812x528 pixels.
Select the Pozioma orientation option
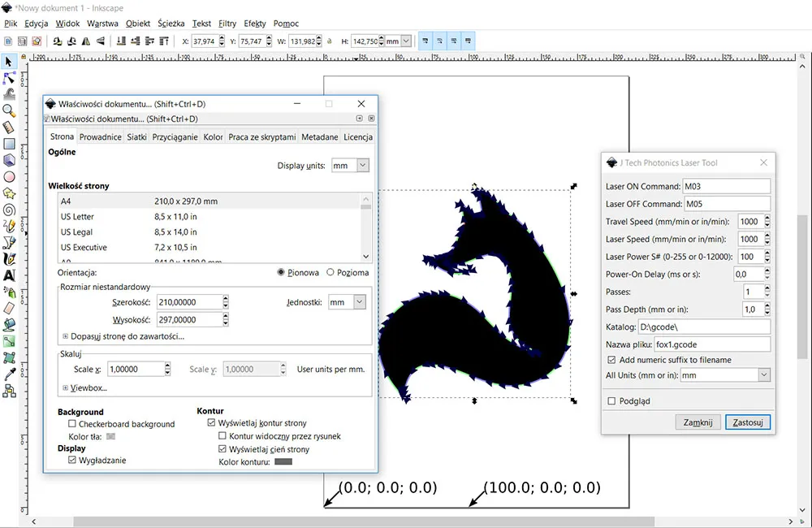coord(329,272)
